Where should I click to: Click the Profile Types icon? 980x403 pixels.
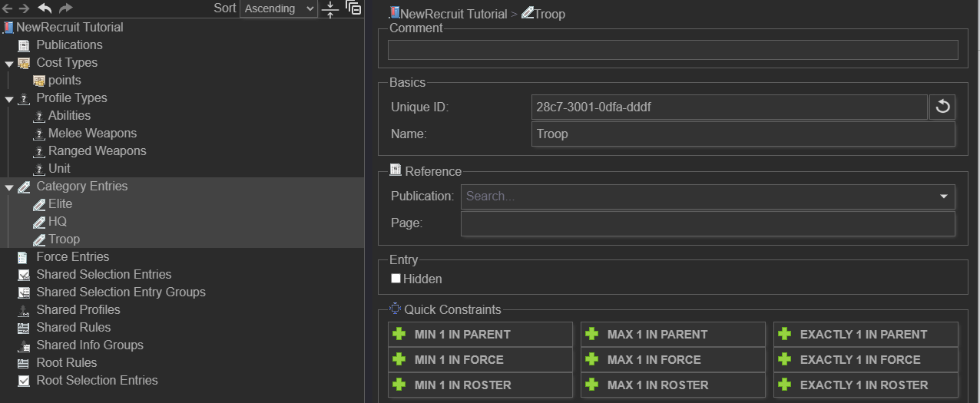tap(24, 98)
